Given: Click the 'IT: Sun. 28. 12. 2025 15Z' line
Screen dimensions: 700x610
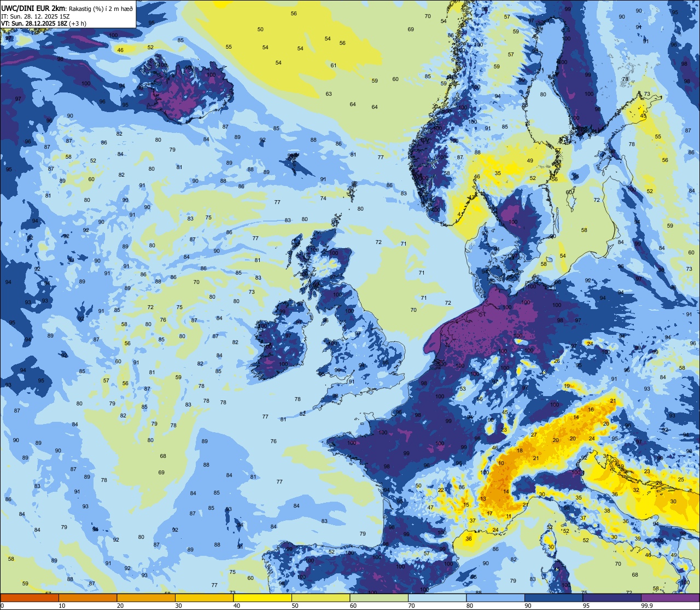Looking at the screenshot, I should point(36,16).
